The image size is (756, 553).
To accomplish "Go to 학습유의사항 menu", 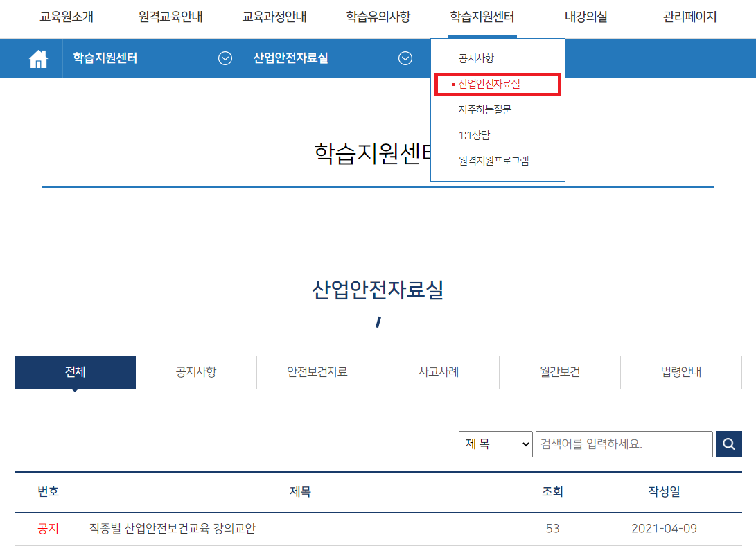I will [378, 17].
